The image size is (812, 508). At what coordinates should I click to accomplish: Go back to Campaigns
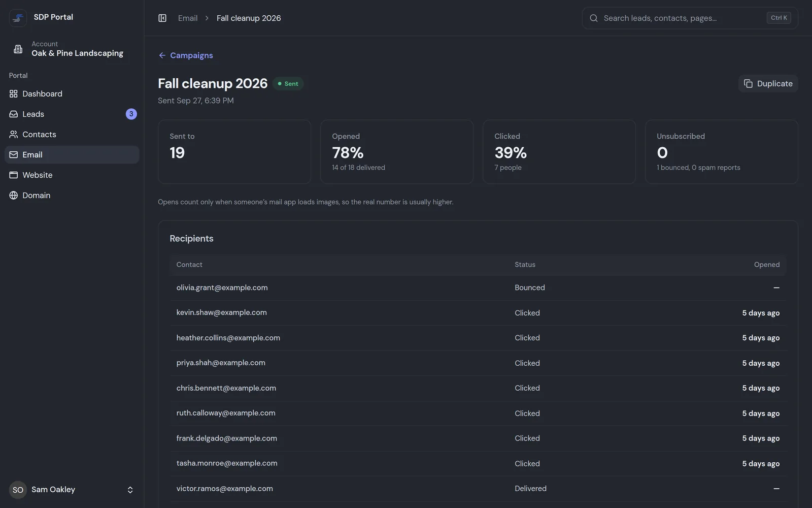point(186,55)
